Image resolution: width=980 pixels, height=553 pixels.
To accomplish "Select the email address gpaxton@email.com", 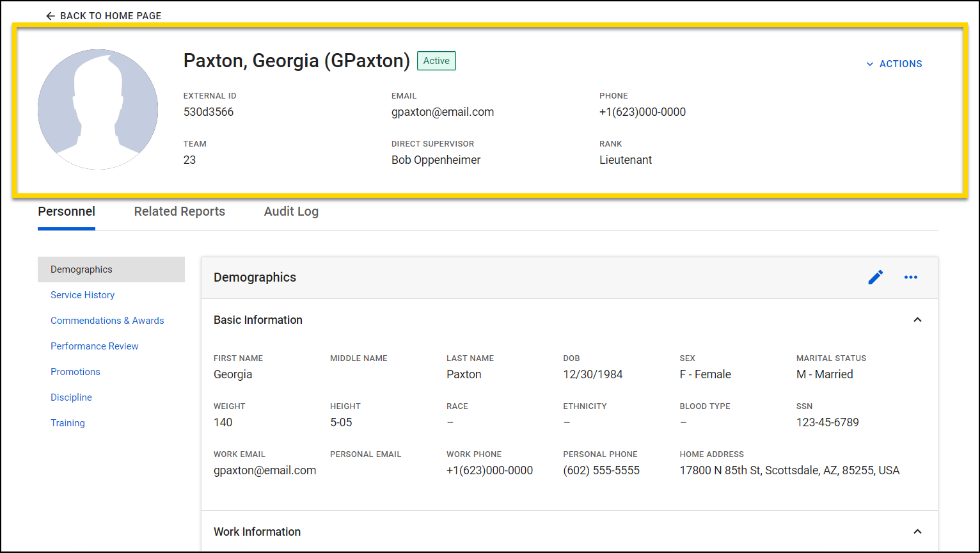I will click(443, 111).
